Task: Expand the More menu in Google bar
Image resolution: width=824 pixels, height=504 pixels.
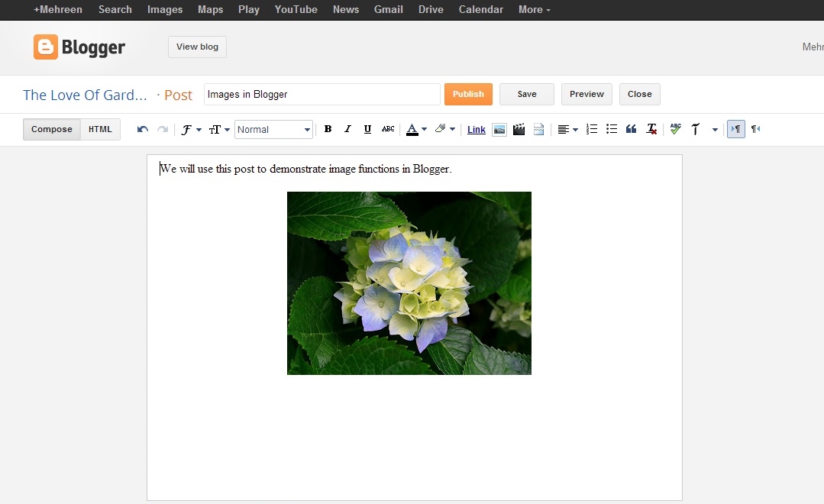Action: point(535,9)
